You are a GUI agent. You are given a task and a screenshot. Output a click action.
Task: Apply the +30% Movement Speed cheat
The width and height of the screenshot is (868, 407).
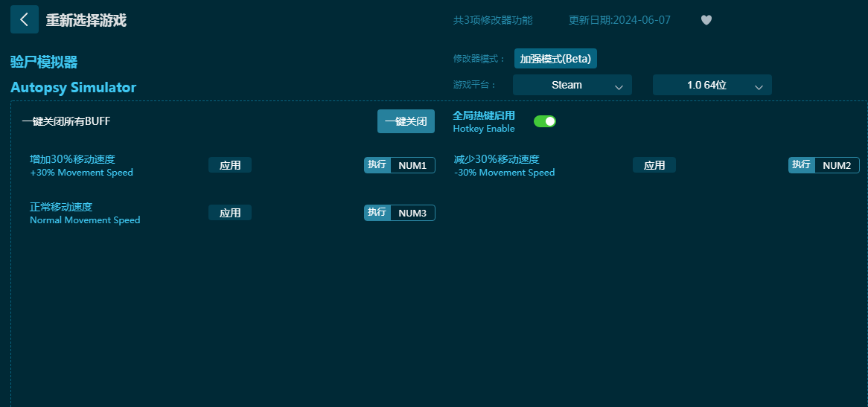[x=230, y=164]
